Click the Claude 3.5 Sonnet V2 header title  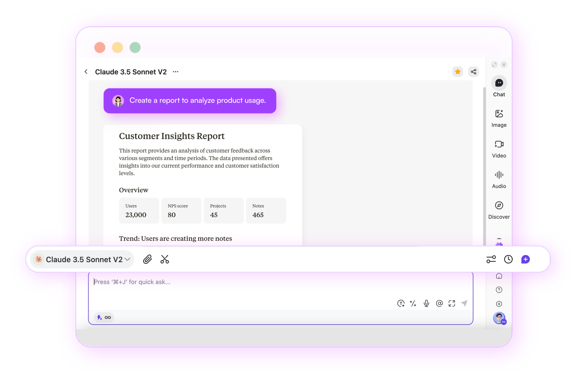click(x=131, y=72)
